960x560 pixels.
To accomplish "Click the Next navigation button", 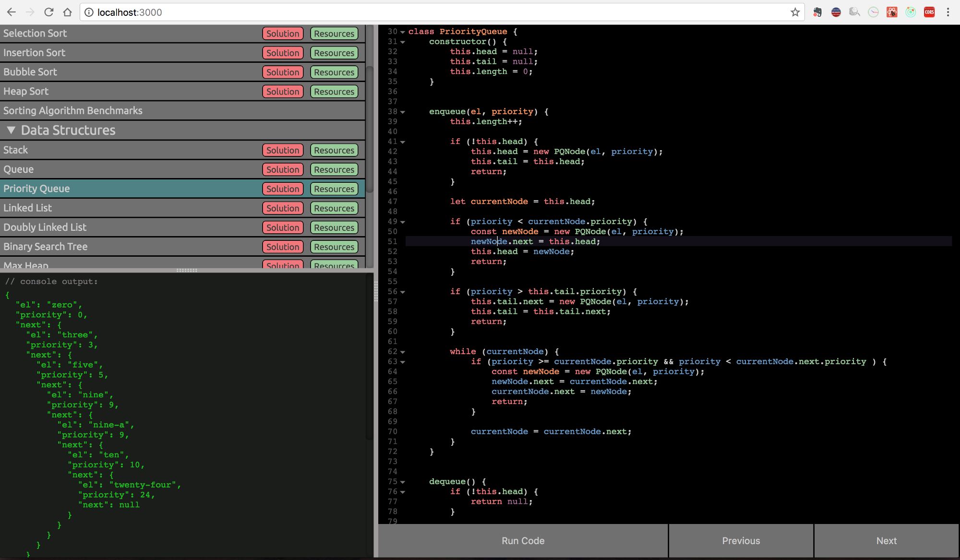I will (x=887, y=541).
